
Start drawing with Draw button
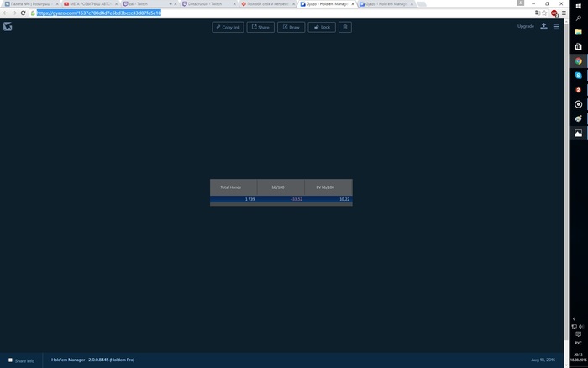pos(291,27)
